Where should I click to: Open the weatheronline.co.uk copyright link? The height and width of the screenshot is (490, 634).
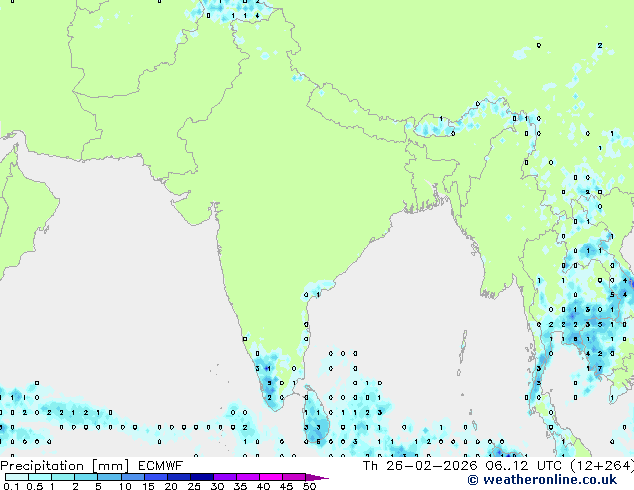click(542, 480)
